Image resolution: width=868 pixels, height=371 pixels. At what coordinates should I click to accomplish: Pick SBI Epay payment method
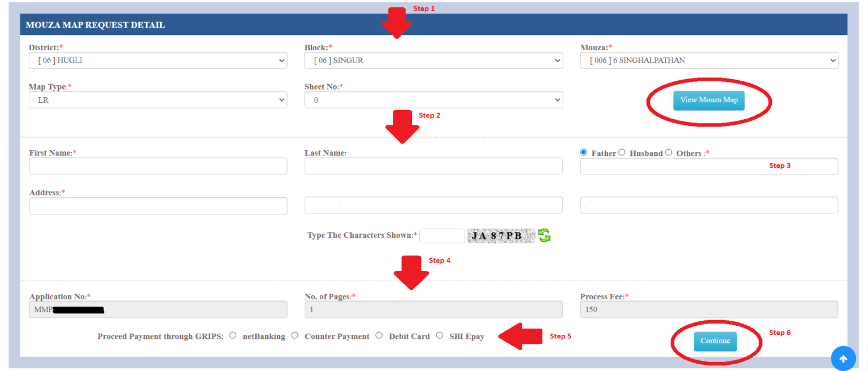click(440, 335)
